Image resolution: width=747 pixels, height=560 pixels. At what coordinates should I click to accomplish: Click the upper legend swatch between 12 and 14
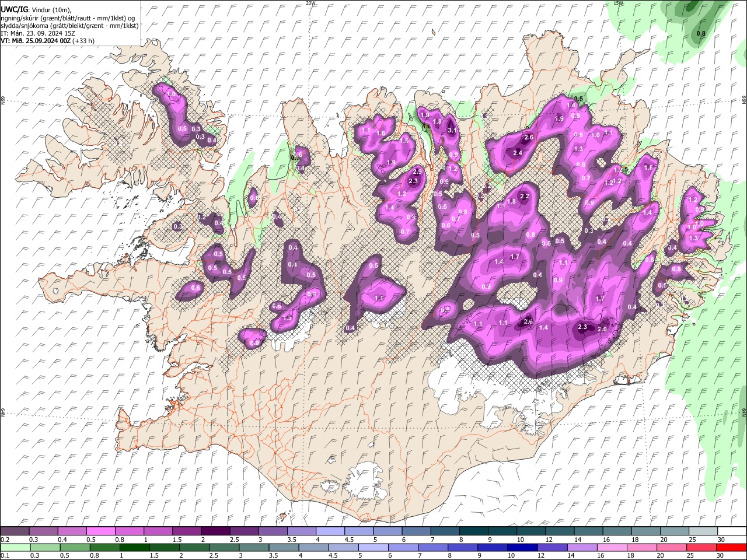560,531
